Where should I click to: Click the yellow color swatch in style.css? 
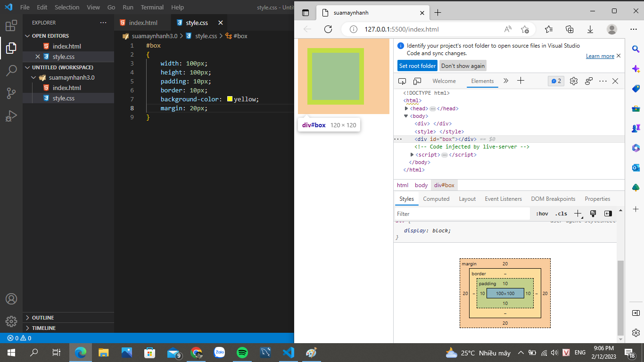click(x=230, y=99)
